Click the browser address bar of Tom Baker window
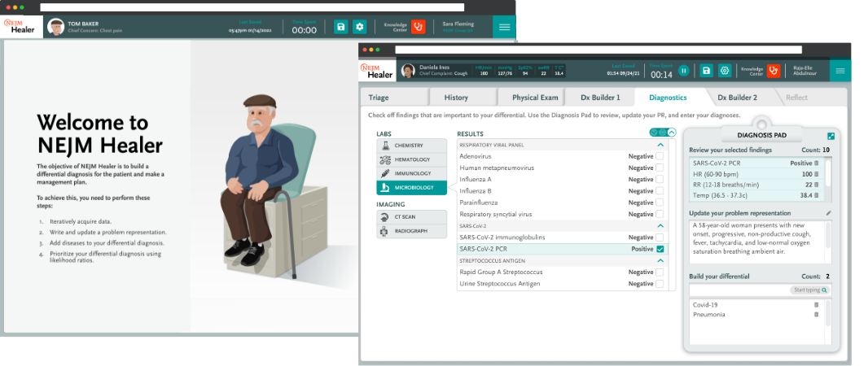This screenshot has height=366, width=868. [252, 7]
